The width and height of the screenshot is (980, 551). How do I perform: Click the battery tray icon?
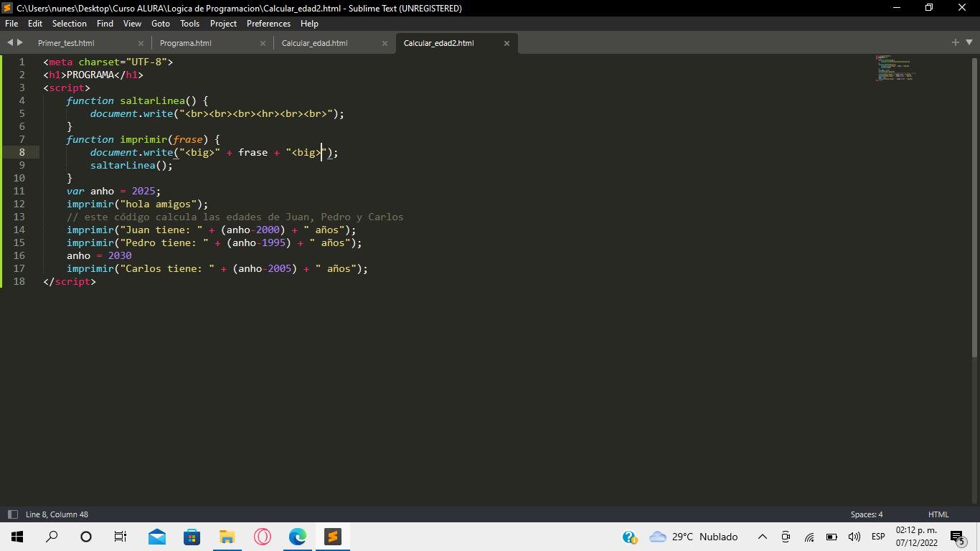tap(831, 537)
